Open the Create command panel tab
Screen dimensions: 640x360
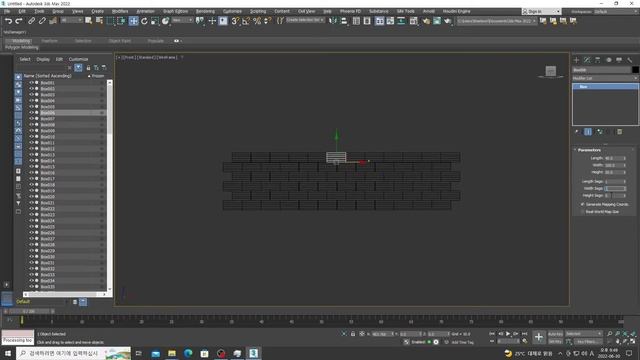tap(577, 60)
